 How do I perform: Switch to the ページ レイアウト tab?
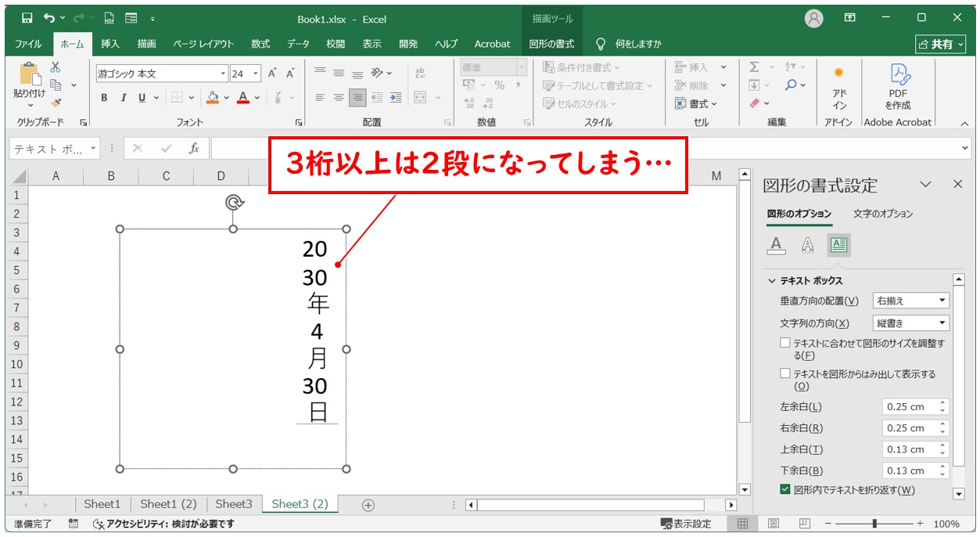203,44
